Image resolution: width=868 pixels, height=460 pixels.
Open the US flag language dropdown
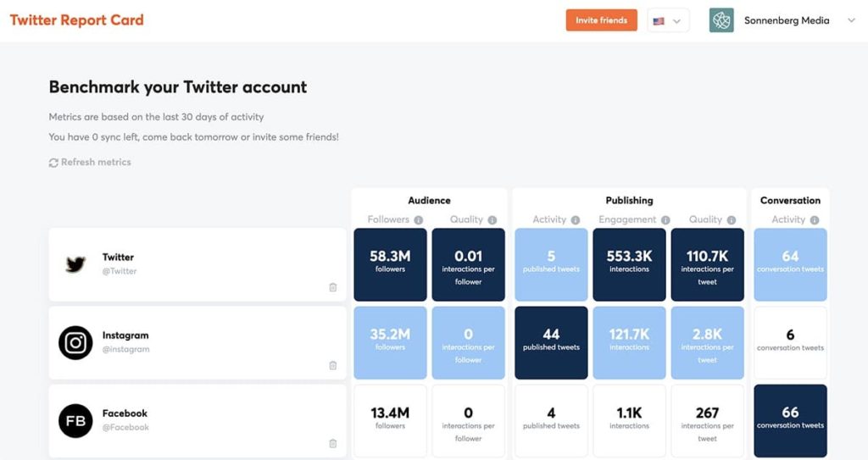click(668, 21)
